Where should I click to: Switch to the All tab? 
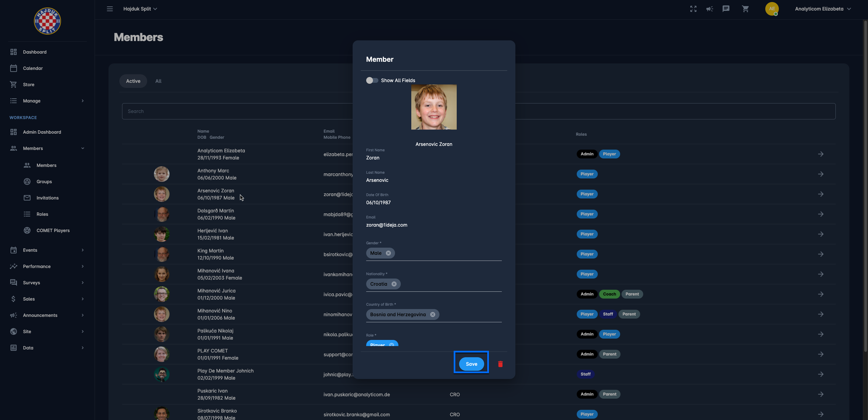158,81
